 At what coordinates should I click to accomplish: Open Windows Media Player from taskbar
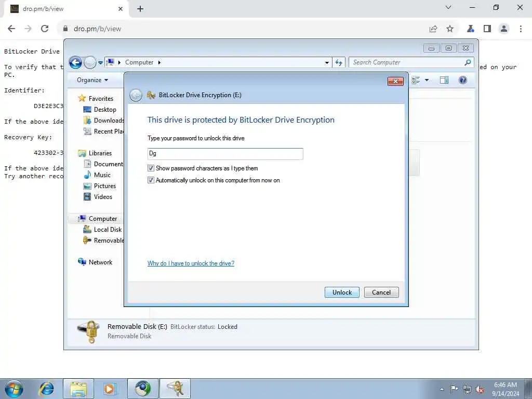[x=110, y=389]
